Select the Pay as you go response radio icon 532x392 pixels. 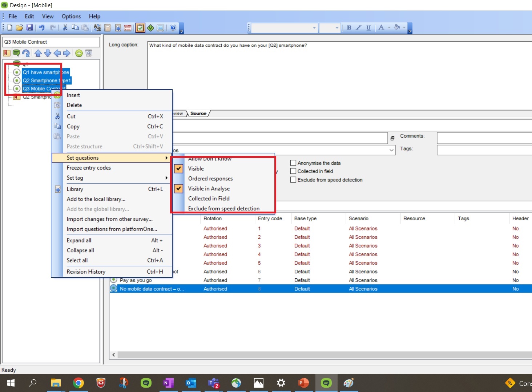[x=113, y=280]
